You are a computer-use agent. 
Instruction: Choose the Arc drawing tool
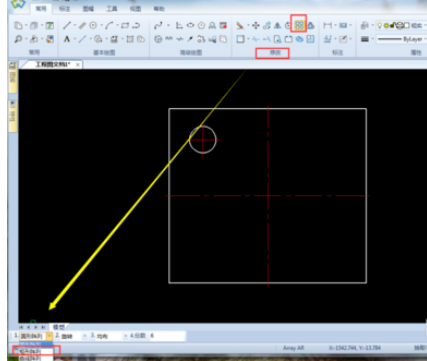[x=109, y=25]
